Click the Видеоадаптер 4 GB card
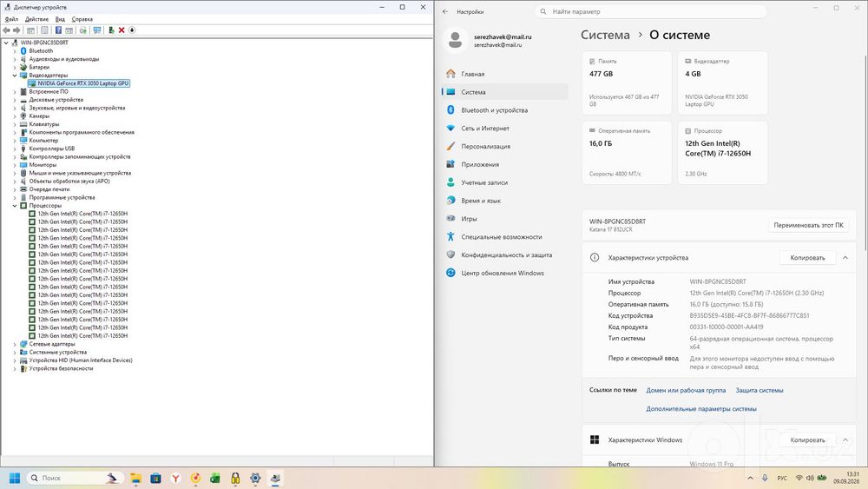Viewport: 868px width, 489px height. point(722,83)
